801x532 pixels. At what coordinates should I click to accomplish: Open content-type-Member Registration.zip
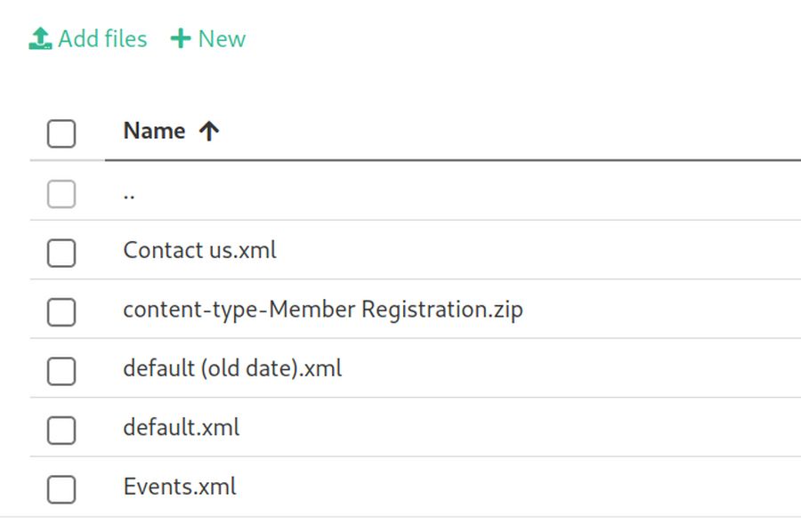pos(322,310)
